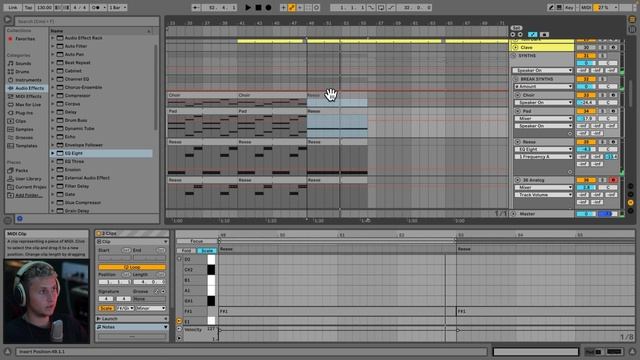Disarm the 36 Analog record button
640x360 pixels.
(x=613, y=180)
